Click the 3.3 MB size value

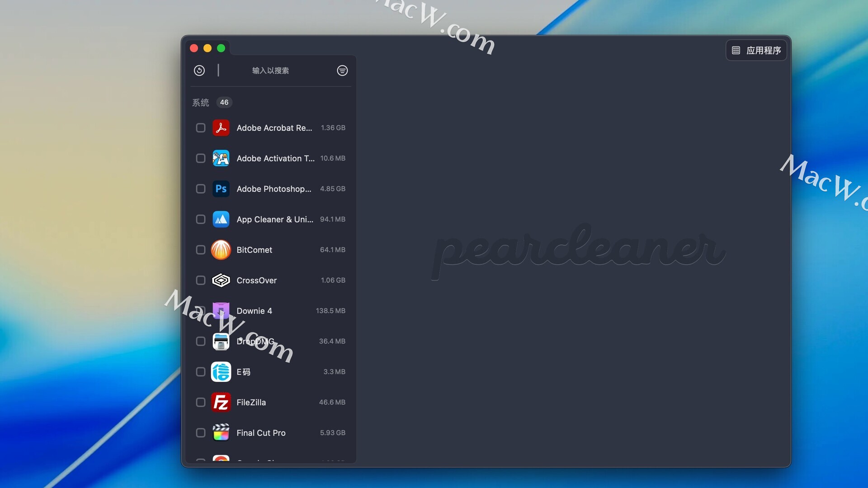[335, 372]
